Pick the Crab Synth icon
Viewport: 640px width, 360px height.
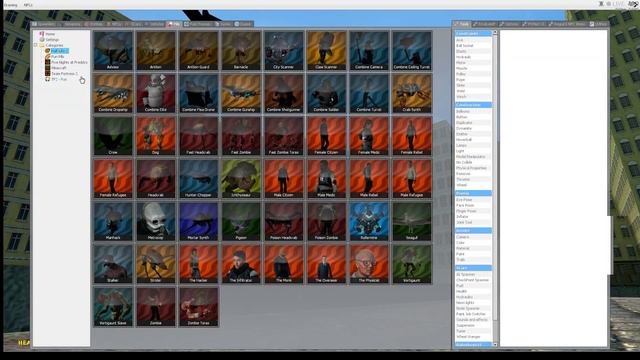point(412,93)
